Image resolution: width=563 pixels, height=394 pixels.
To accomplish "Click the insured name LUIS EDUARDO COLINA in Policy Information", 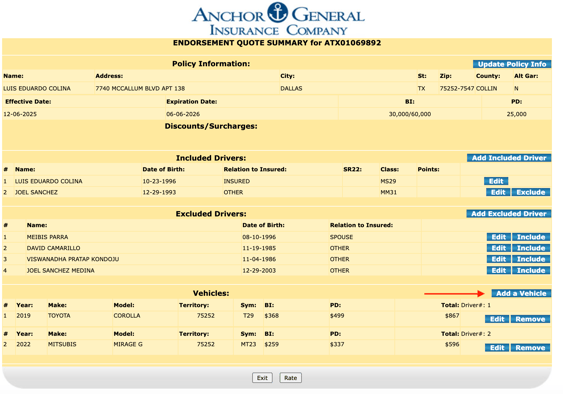I will point(37,88).
